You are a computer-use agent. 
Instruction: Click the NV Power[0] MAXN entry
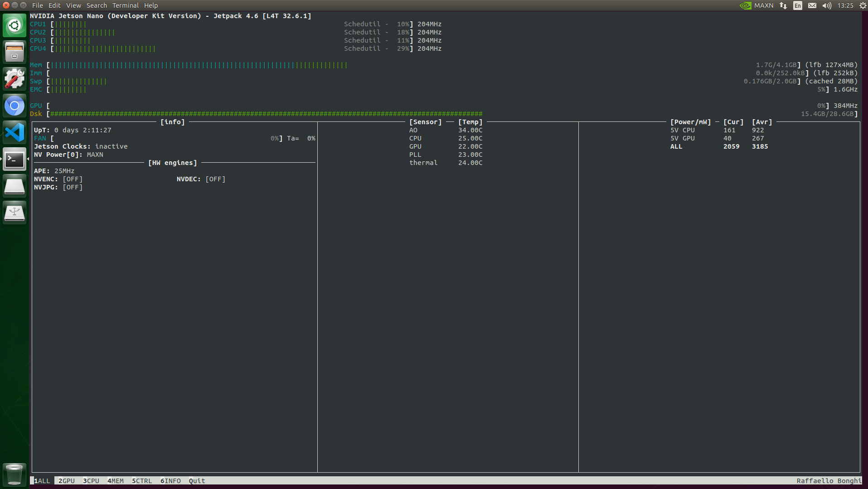69,155
